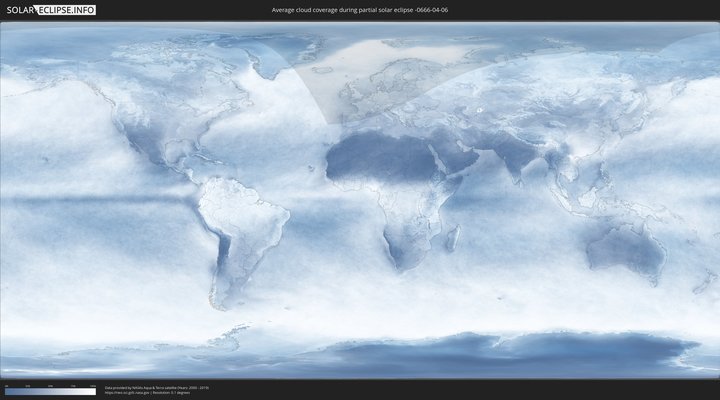Click the cloud coverage color scale bar
The width and height of the screenshot is (720, 400).
pyautogui.click(x=51, y=392)
